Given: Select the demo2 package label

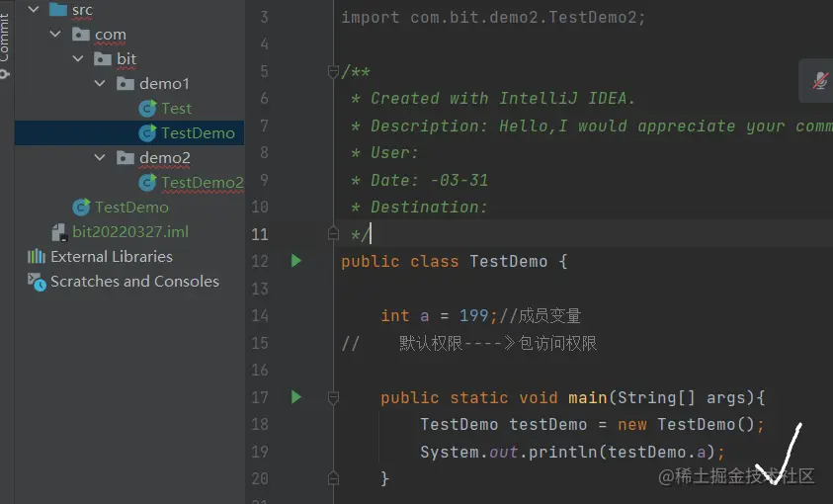Looking at the screenshot, I should coord(165,158).
